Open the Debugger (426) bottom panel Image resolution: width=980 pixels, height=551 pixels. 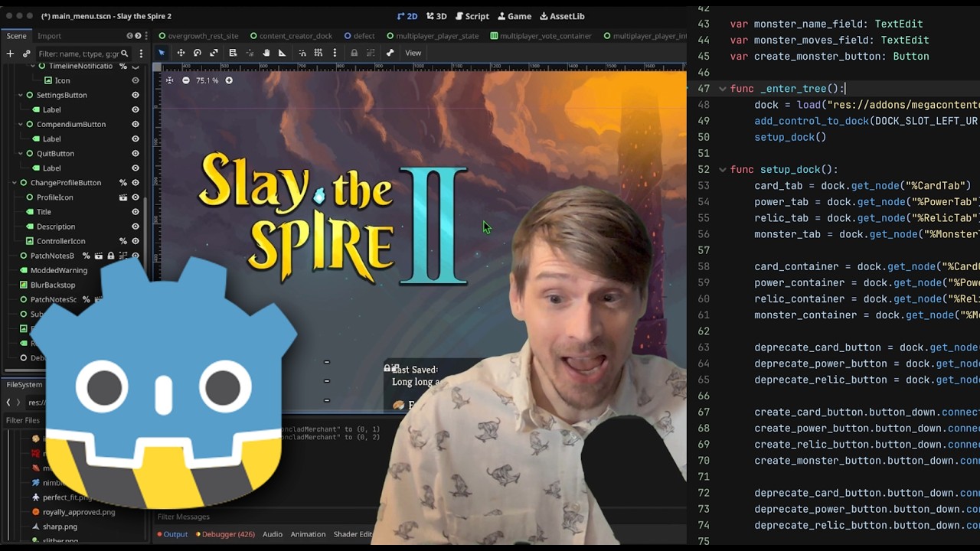point(225,534)
